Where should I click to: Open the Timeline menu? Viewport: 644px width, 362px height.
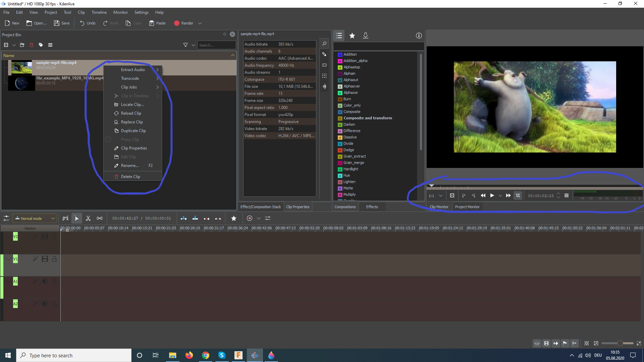coord(99,12)
